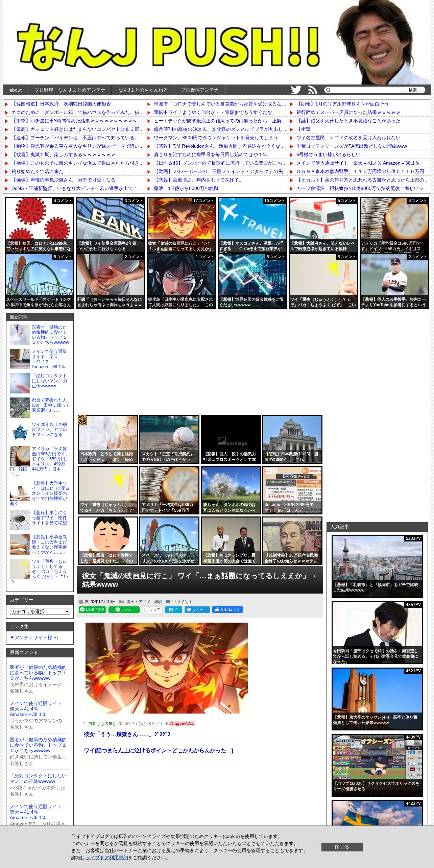Open the banknote thumbnail 10万給付金民完全終了
Image resolution: width=434 pixels, height=868 pixels.
point(292,540)
